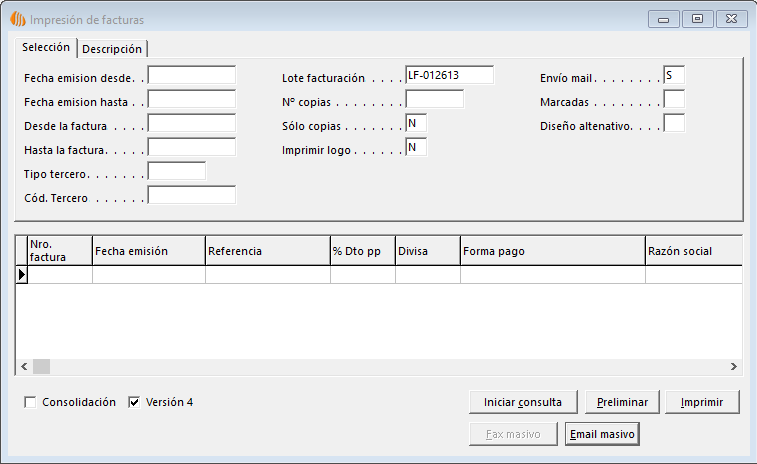Maximize the Impresión de facturas window

697,18
